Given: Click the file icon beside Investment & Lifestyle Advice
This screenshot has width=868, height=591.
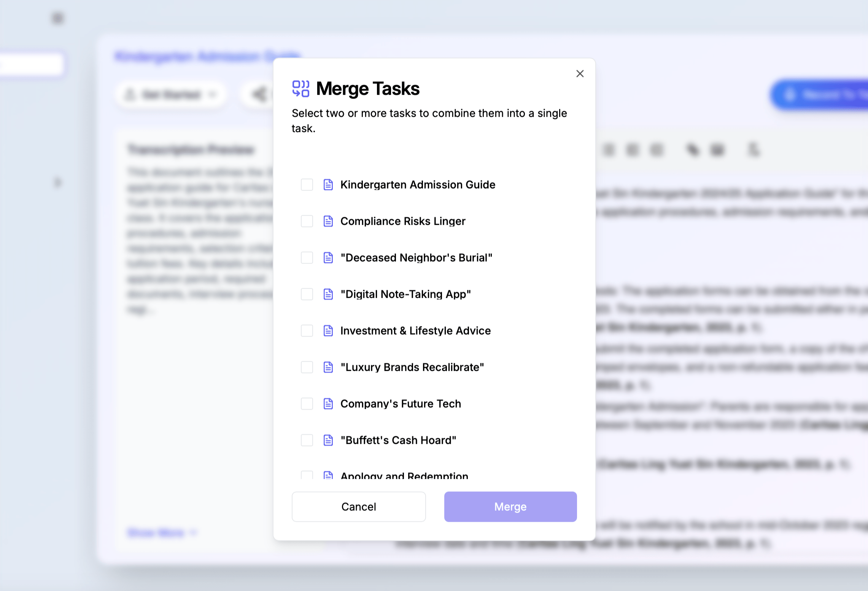Looking at the screenshot, I should pyautogui.click(x=327, y=330).
